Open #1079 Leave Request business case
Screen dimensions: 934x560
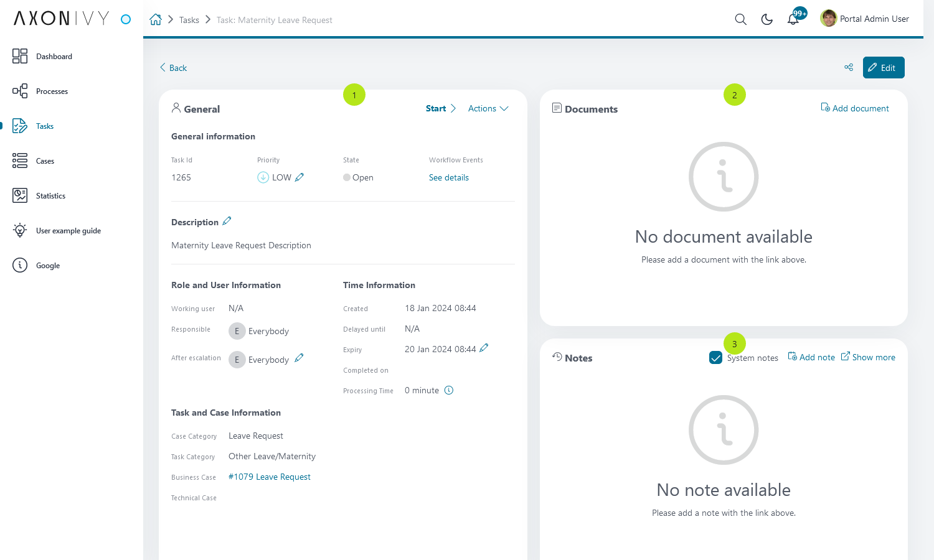pos(270,477)
